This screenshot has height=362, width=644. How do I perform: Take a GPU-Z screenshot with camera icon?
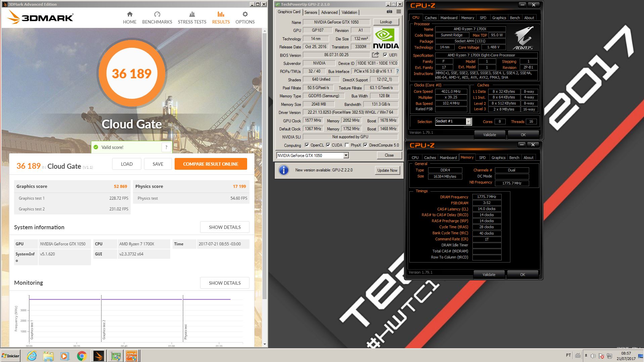(389, 12)
